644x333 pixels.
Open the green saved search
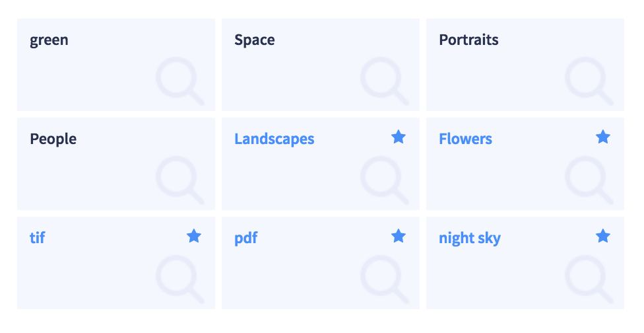(49, 40)
